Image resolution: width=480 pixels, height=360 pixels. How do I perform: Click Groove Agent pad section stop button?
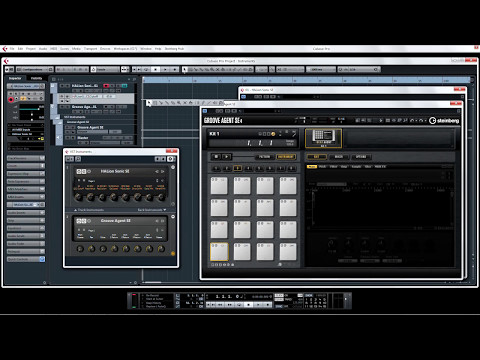(216, 157)
